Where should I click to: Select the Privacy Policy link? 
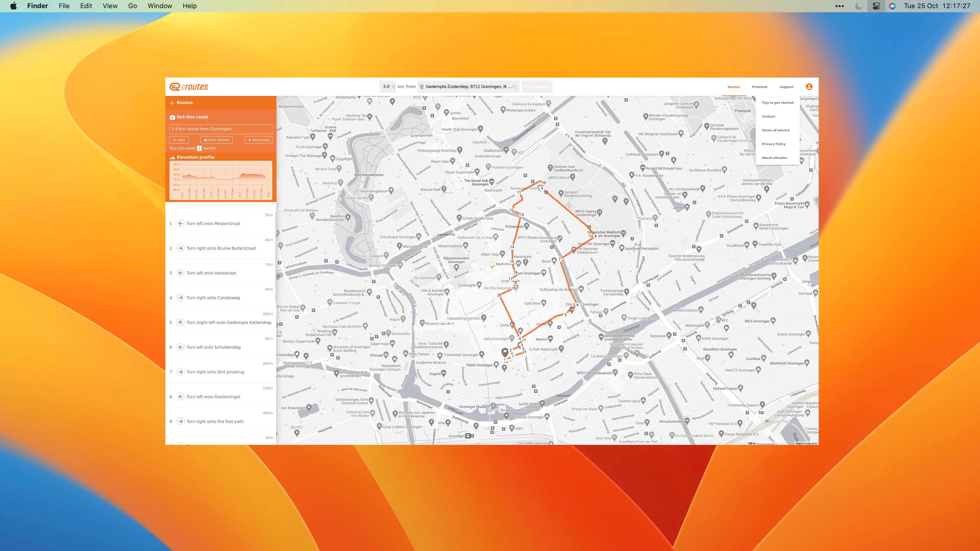click(773, 143)
